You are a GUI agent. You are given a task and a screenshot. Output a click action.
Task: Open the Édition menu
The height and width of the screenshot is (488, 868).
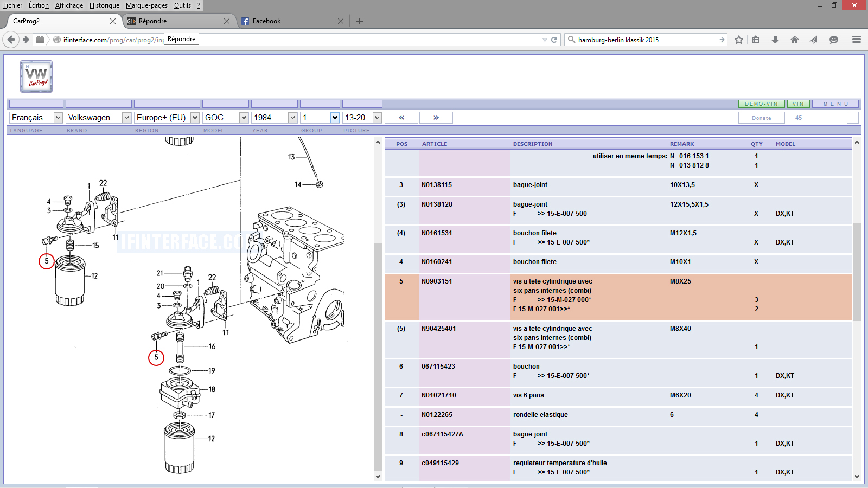tap(39, 5)
